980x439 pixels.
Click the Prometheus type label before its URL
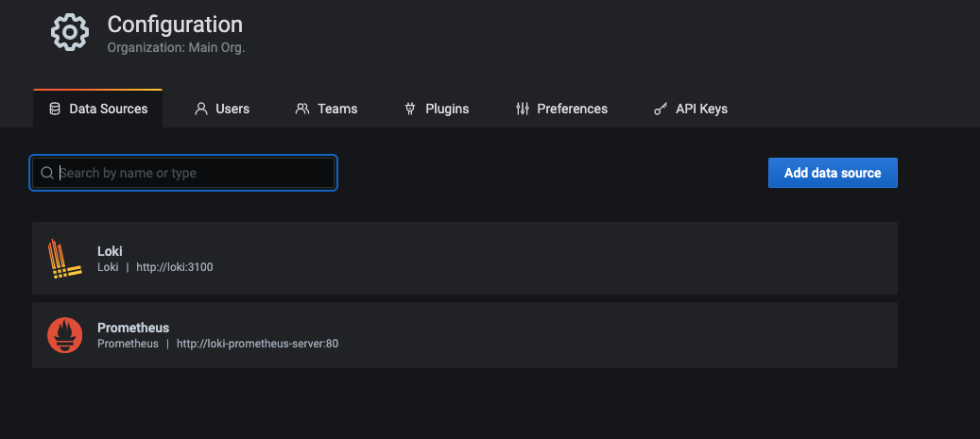[129, 344]
